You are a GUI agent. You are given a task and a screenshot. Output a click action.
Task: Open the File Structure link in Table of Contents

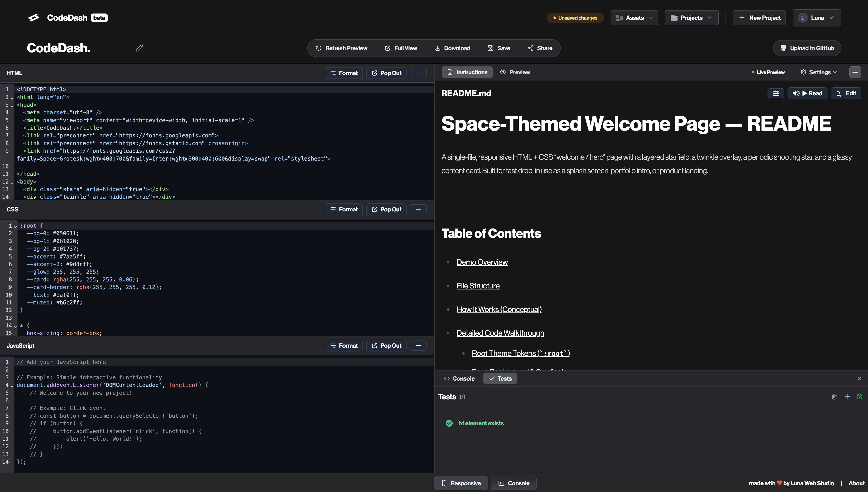click(x=478, y=285)
